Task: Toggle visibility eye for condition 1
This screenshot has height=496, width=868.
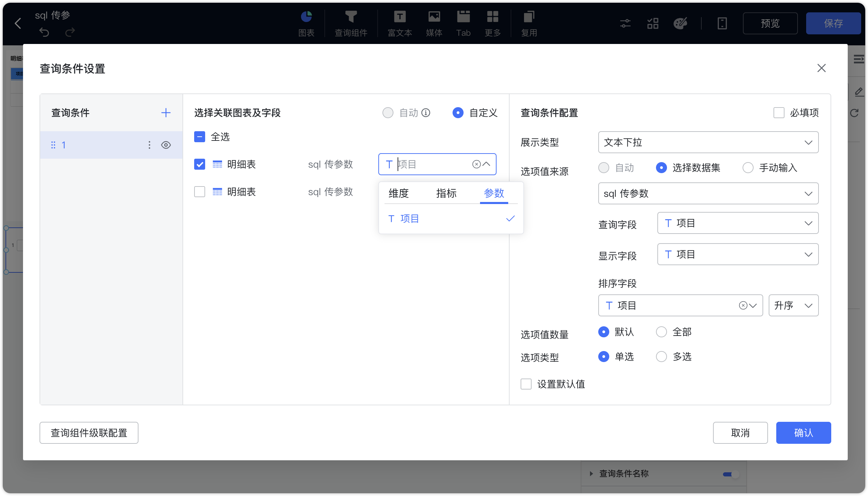Action: [x=166, y=145]
